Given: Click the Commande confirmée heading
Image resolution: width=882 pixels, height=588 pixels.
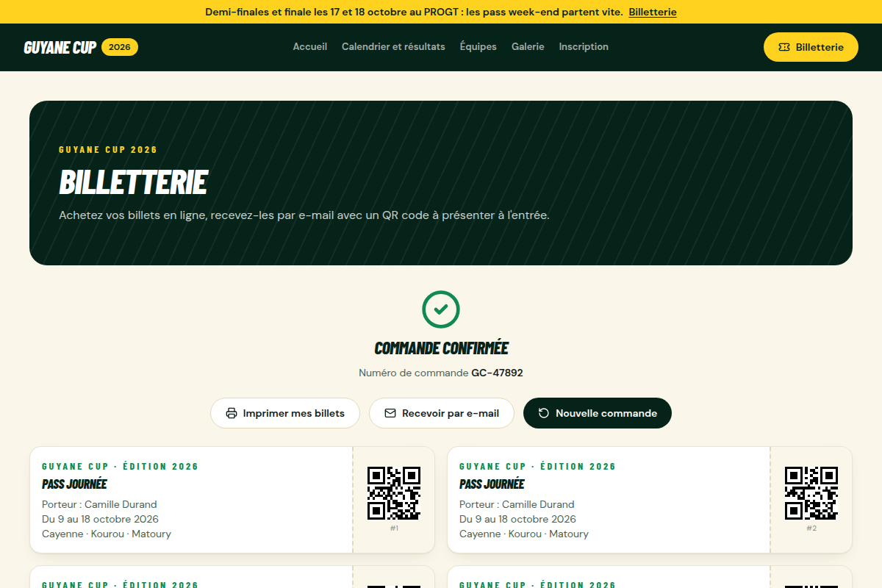Looking at the screenshot, I should [x=441, y=348].
